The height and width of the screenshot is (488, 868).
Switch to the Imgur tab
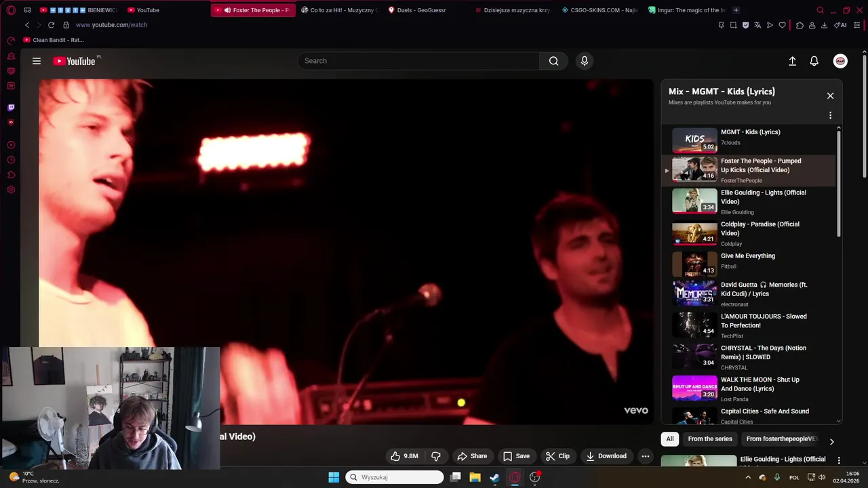(x=686, y=10)
